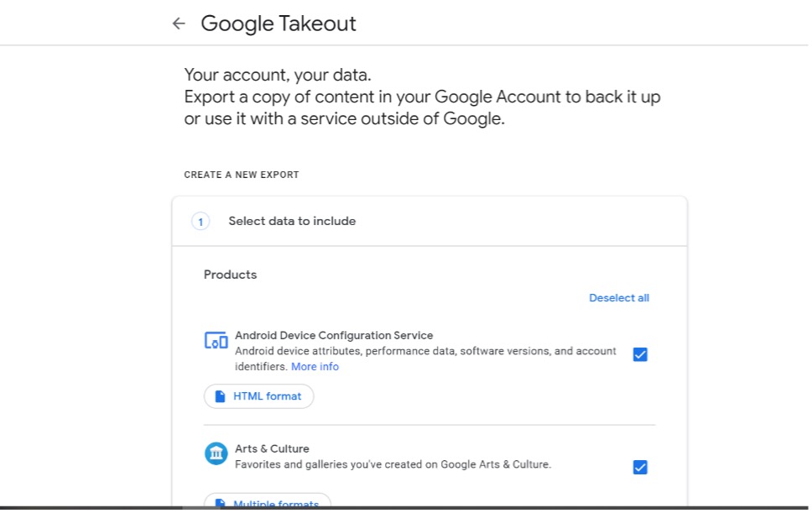Image resolution: width=812 pixels, height=513 pixels.
Task: Open the More info link
Action: click(315, 367)
